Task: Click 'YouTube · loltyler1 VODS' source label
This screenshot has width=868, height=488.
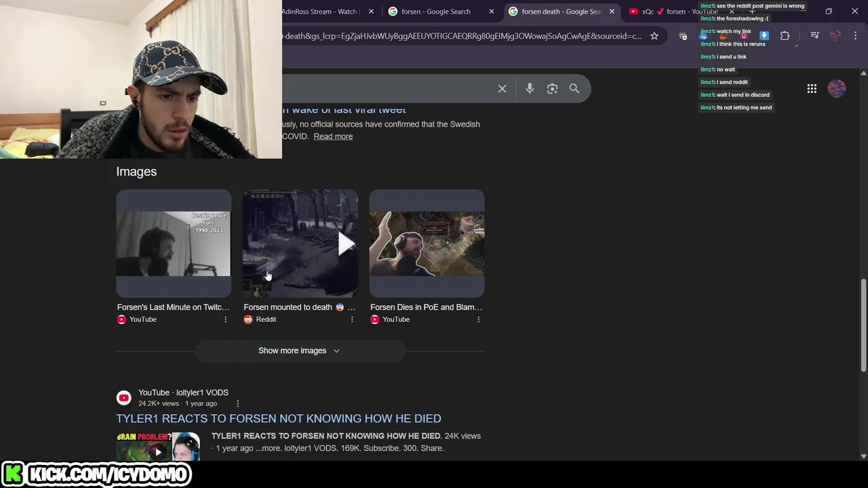Action: point(183,392)
